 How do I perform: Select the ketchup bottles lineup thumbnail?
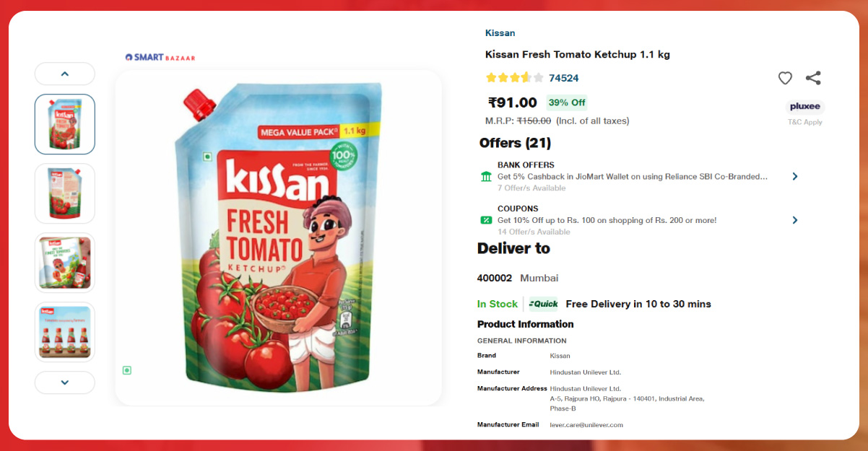pos(65,332)
